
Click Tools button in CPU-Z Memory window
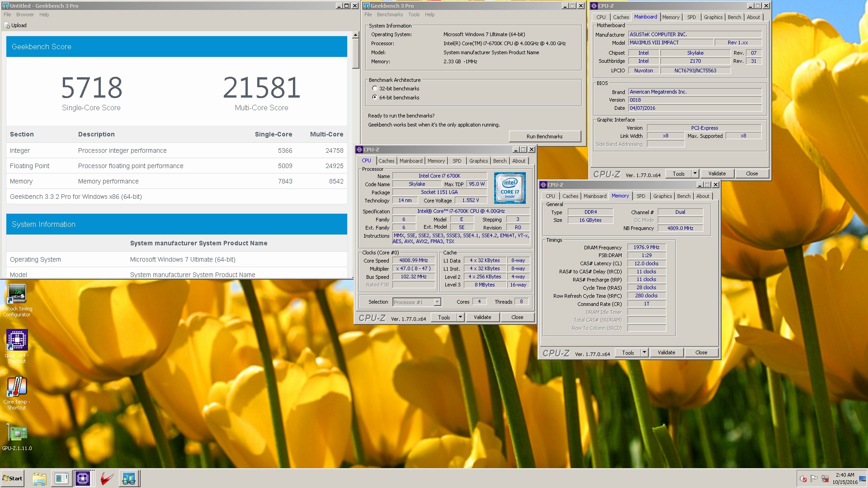coord(628,352)
